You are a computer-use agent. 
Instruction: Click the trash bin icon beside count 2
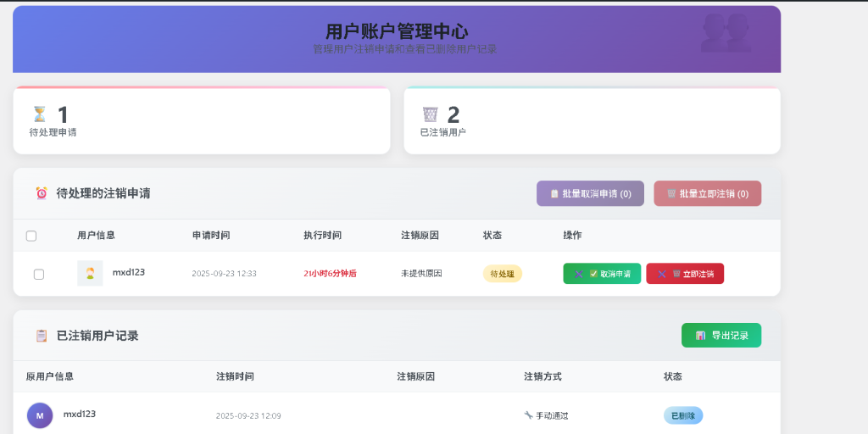click(431, 114)
